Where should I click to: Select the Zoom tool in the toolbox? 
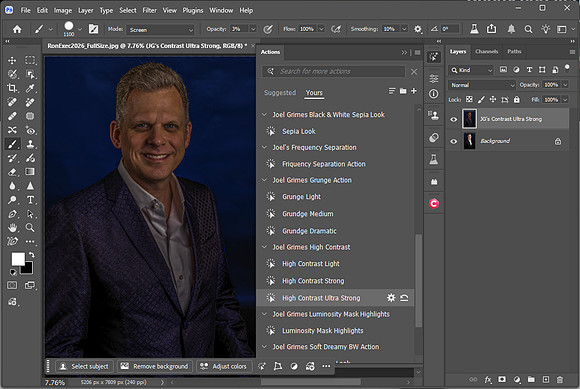(x=30, y=227)
